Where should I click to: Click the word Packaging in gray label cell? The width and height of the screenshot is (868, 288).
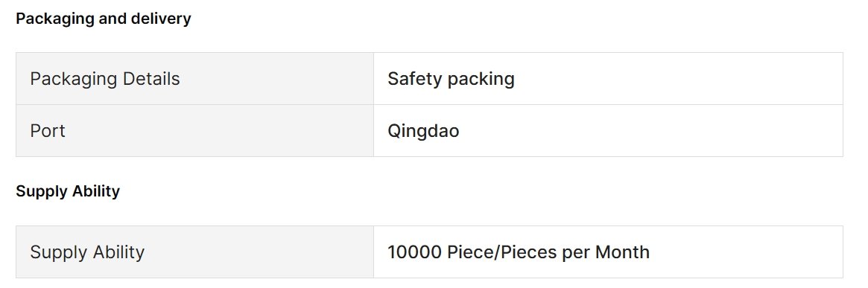tap(74, 79)
